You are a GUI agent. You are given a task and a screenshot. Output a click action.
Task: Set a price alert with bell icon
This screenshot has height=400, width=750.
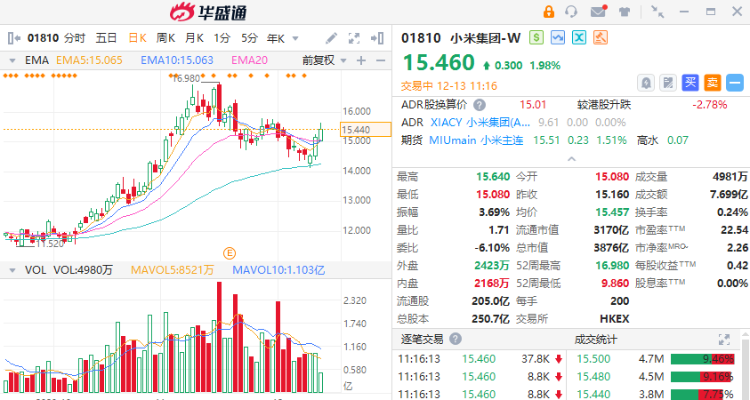pyautogui.click(x=646, y=83)
